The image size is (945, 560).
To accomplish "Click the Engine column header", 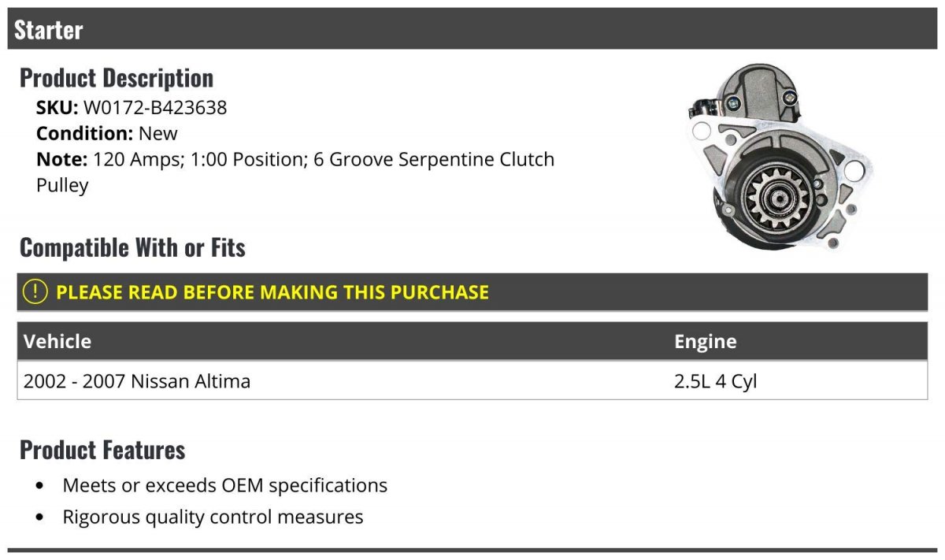I will click(705, 341).
